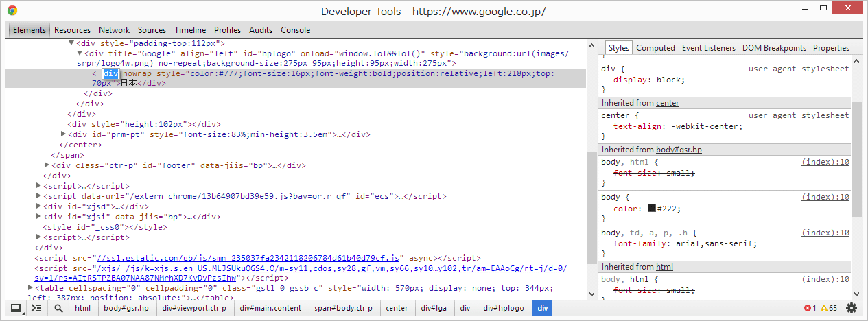Expand the script node below style#_css0

[39, 237]
